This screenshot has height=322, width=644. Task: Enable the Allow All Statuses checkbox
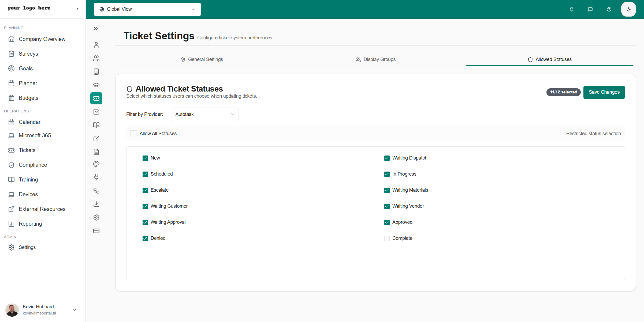133,134
